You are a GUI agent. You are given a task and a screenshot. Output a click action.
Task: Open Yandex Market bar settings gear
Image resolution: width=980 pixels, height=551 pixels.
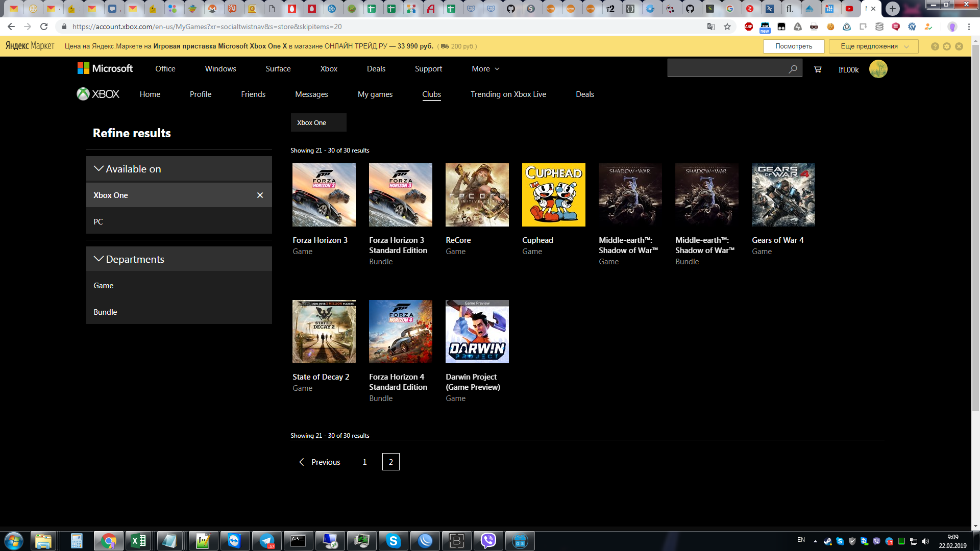(947, 46)
